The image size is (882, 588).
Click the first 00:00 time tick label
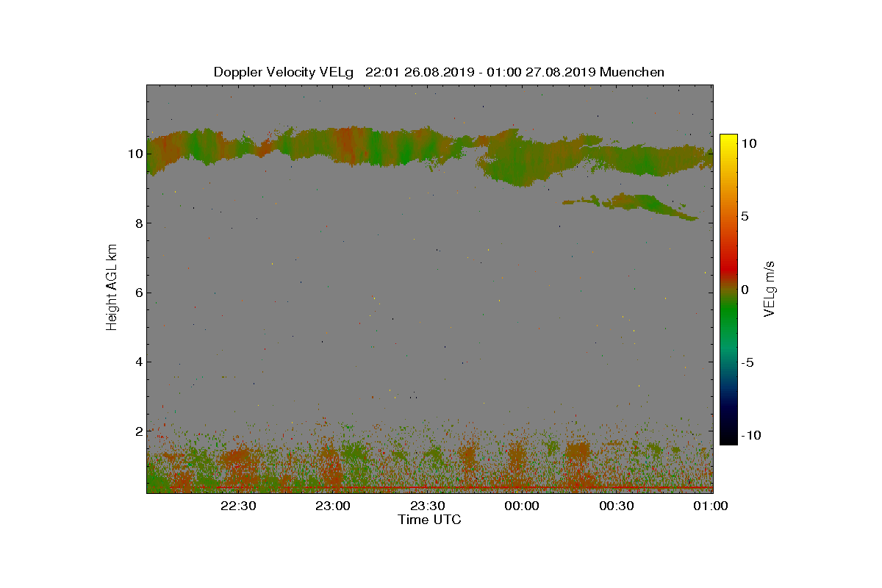pyautogui.click(x=523, y=506)
